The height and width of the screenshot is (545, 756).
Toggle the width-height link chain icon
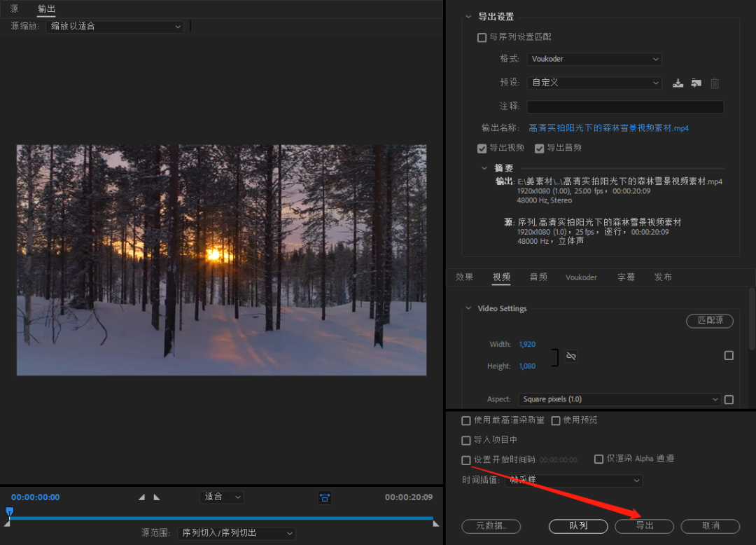(571, 356)
